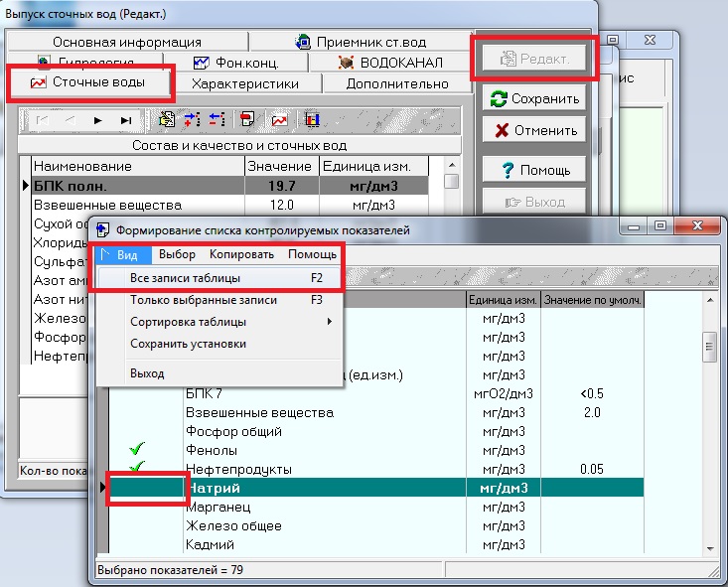Go to next record arrow in toolbar
This screenshot has width=728, height=587.
click(x=97, y=120)
